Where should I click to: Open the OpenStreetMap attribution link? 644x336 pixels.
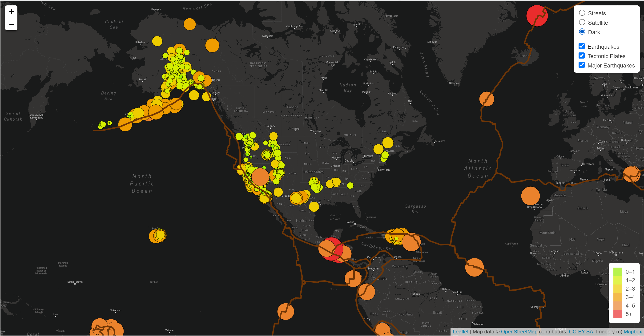click(519, 332)
